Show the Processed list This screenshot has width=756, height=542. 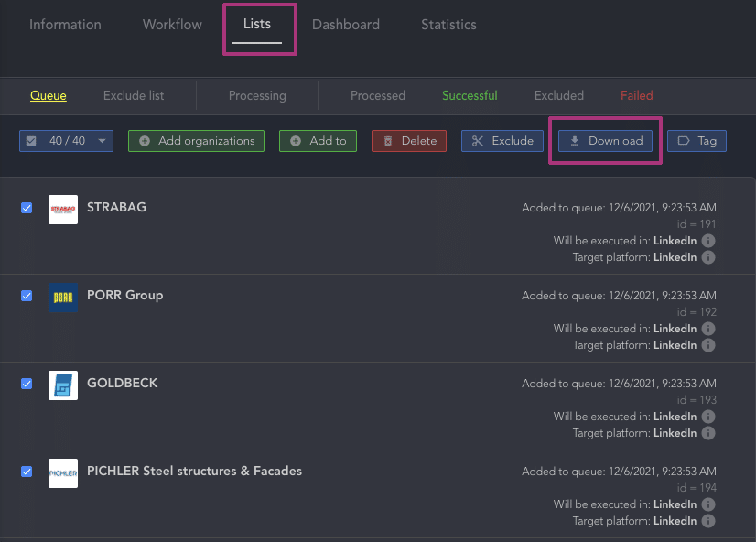377,95
